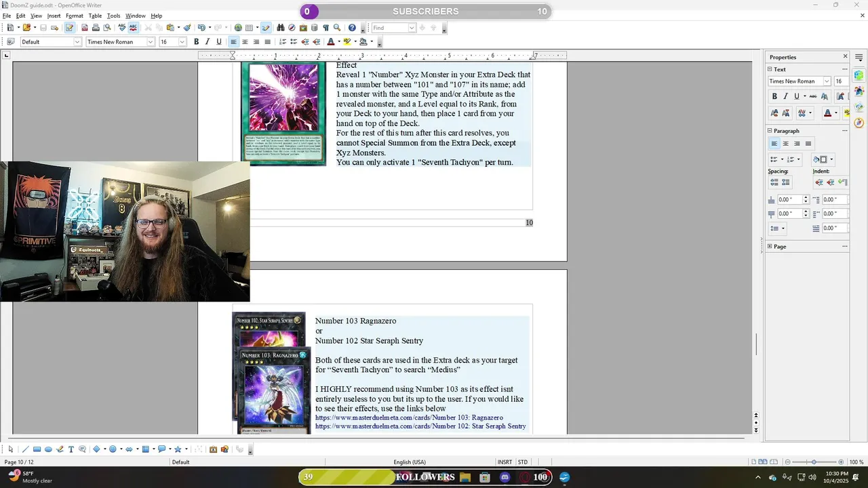The height and width of the screenshot is (488, 868).
Task: Click the Find text field
Action: [x=389, y=28]
